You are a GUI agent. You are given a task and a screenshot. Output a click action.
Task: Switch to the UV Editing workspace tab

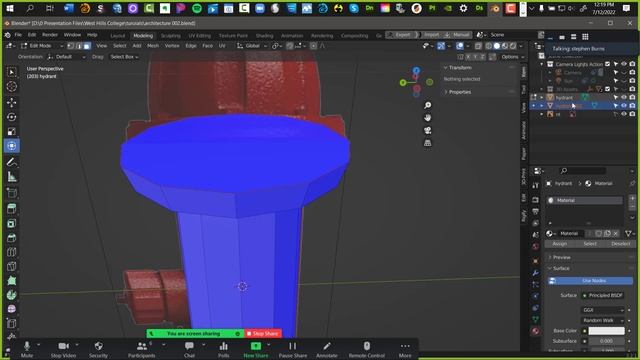pos(200,36)
